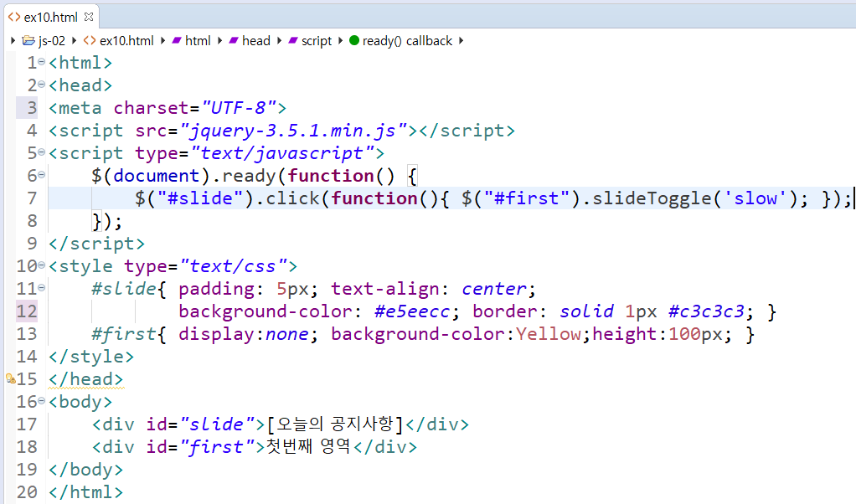Collapse the body fold on line 16

[42, 401]
